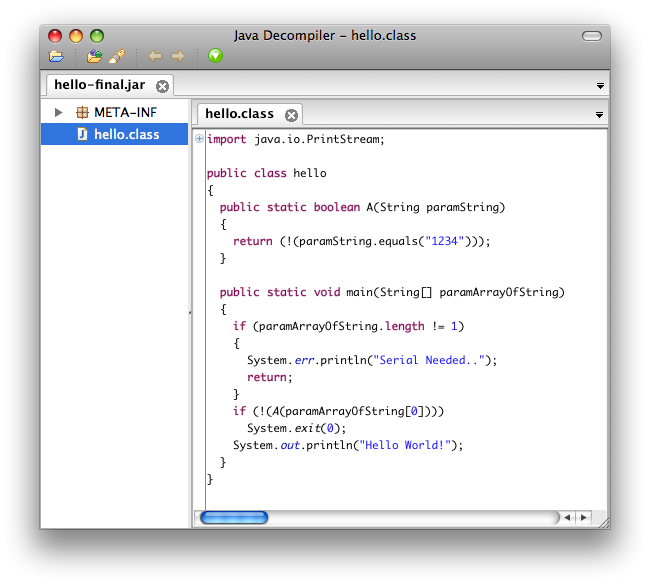The width and height of the screenshot is (650, 584).
Task: Click the boolean keyword
Action: point(337,207)
